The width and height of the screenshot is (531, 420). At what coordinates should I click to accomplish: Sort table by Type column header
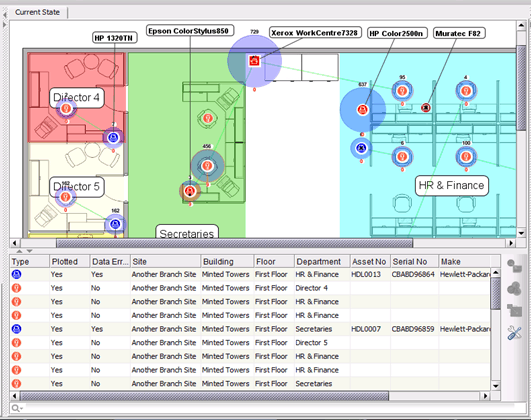29,261
